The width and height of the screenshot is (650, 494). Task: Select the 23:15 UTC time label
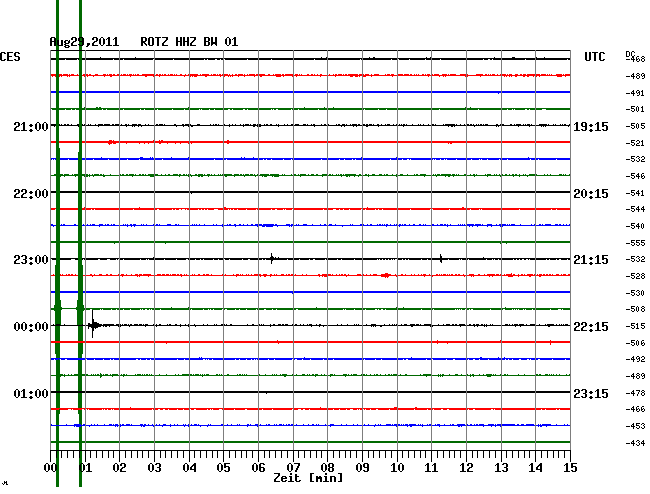(x=591, y=393)
